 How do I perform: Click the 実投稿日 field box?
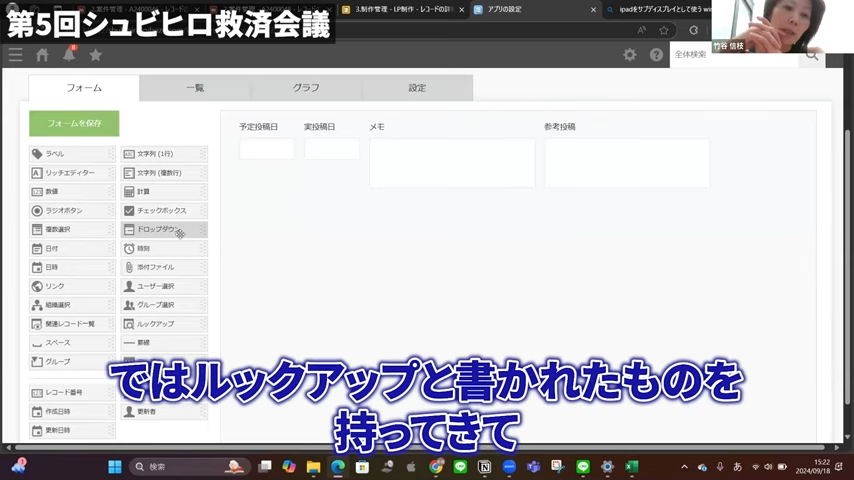tap(332, 149)
